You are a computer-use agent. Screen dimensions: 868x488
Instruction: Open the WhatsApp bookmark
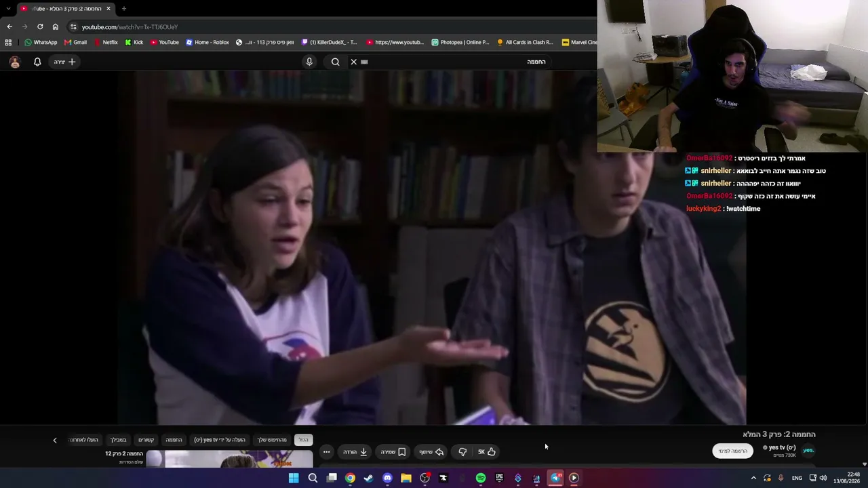point(41,42)
